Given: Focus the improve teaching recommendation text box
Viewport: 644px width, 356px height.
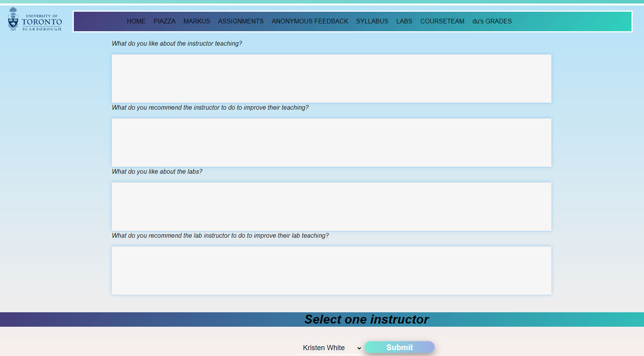Looking at the screenshot, I should 332,142.
